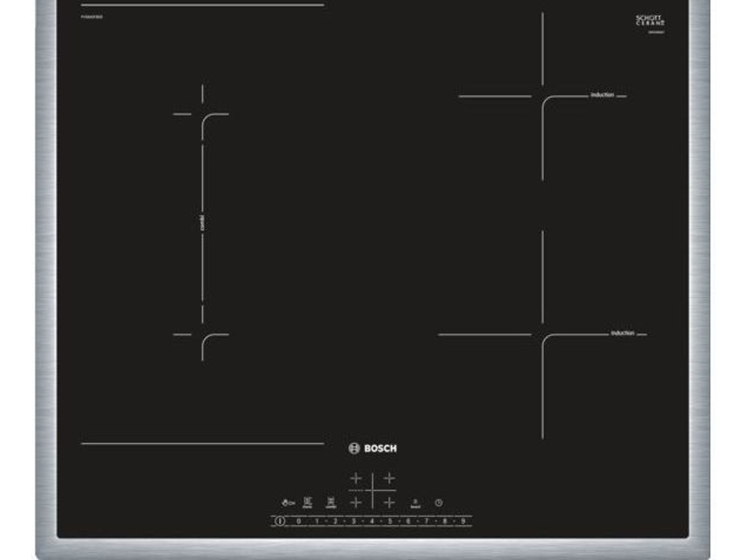Activate the child lock key icon
The image size is (747, 560).
288,503
